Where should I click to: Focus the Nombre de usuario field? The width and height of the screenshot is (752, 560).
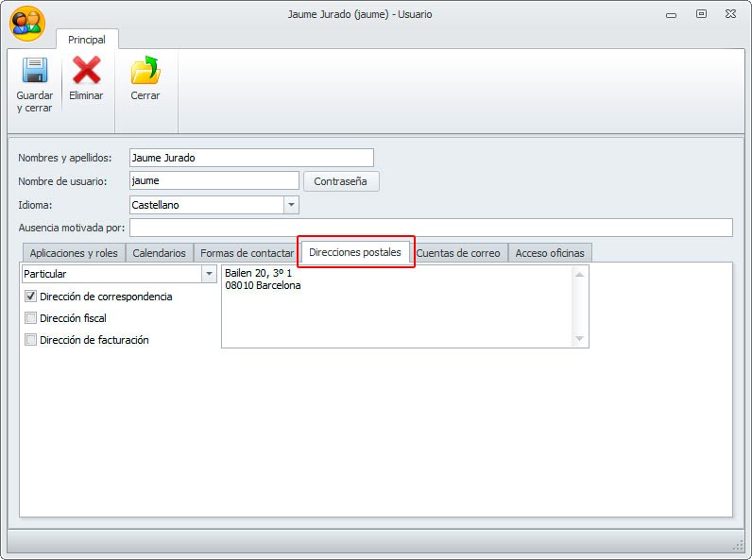pos(214,180)
